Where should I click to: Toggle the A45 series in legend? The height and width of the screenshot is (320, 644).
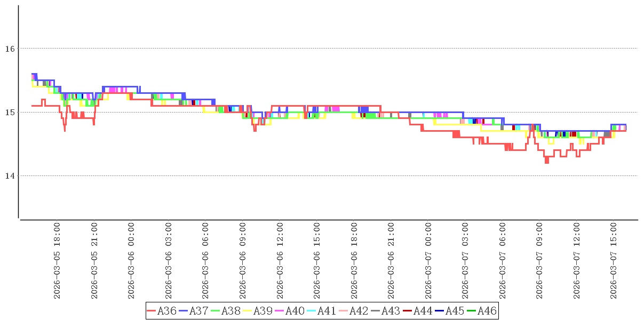pos(450,311)
